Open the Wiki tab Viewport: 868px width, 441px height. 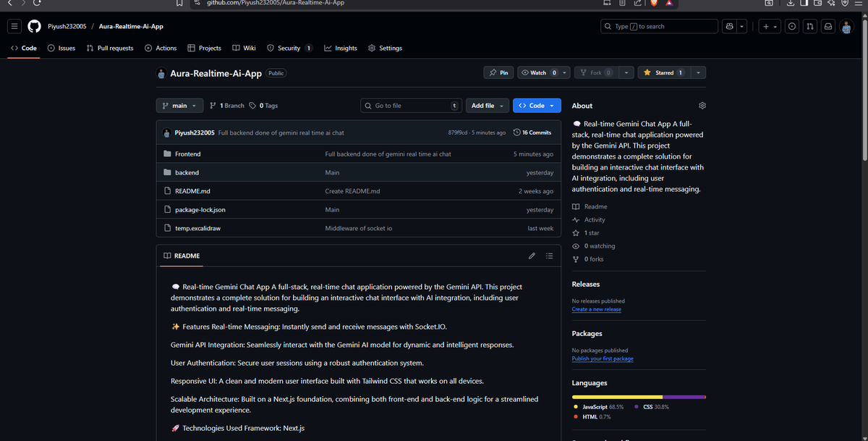tap(244, 48)
